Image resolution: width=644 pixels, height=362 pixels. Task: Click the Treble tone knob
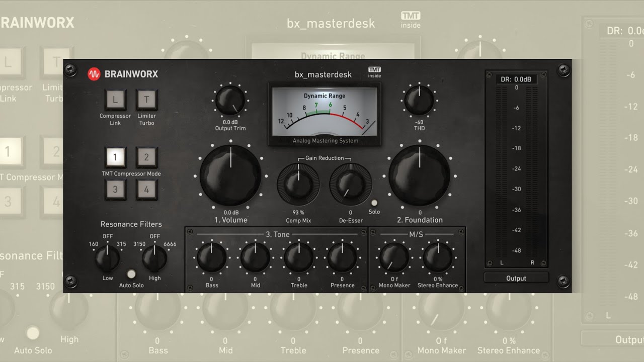(x=299, y=257)
